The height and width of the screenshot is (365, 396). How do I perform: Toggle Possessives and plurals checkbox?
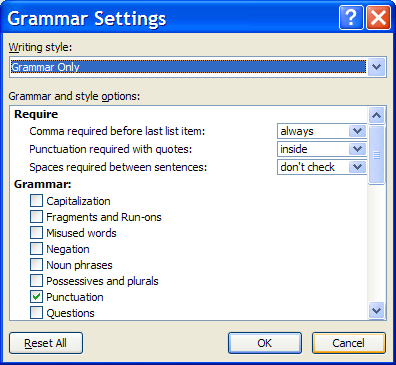(36, 281)
